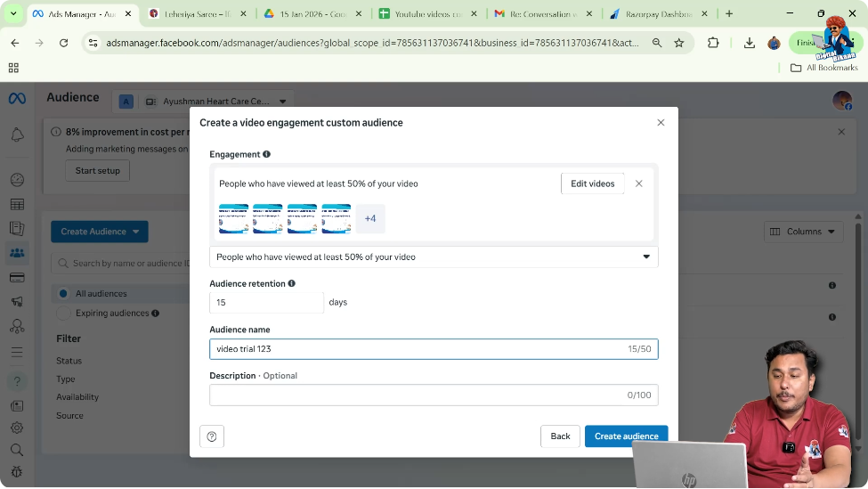This screenshot has width=868, height=489.
Task: Open notifications bell in sidebar
Action: [17, 134]
